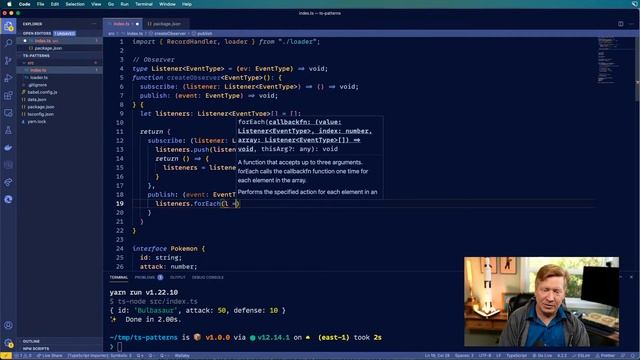Open babel.config.js in the file tree

click(60, 92)
